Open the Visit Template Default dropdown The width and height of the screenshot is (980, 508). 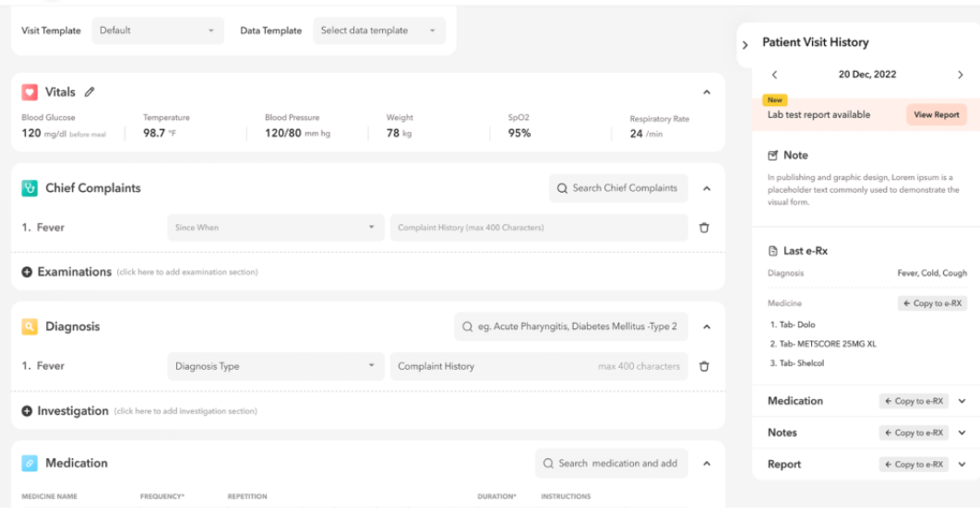[158, 30]
